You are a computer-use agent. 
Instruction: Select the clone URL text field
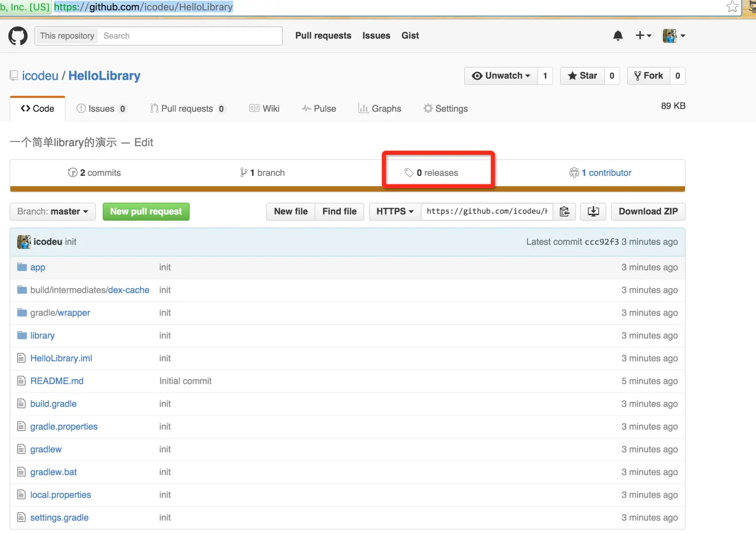click(487, 212)
